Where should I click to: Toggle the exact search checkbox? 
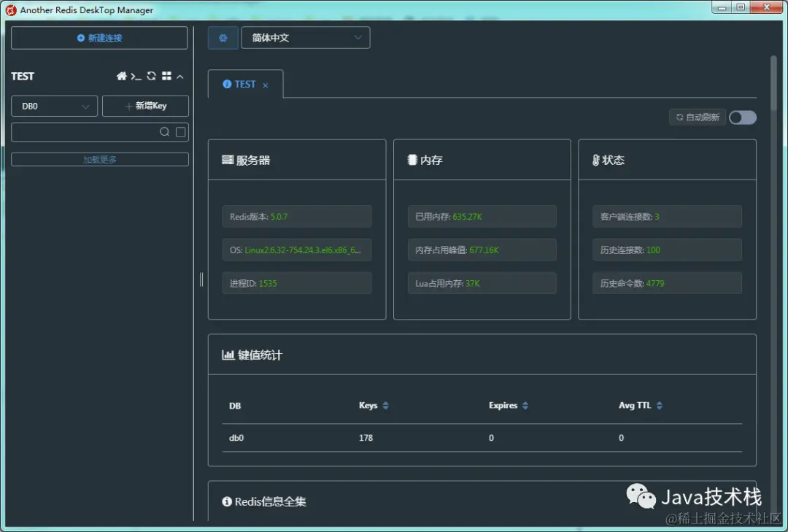pos(180,132)
